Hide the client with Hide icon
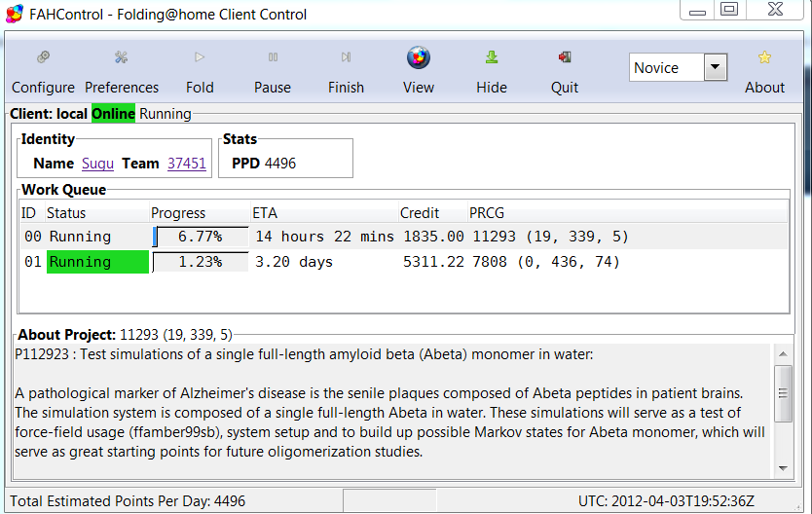Screen dimensions: 812x514 click(492, 58)
